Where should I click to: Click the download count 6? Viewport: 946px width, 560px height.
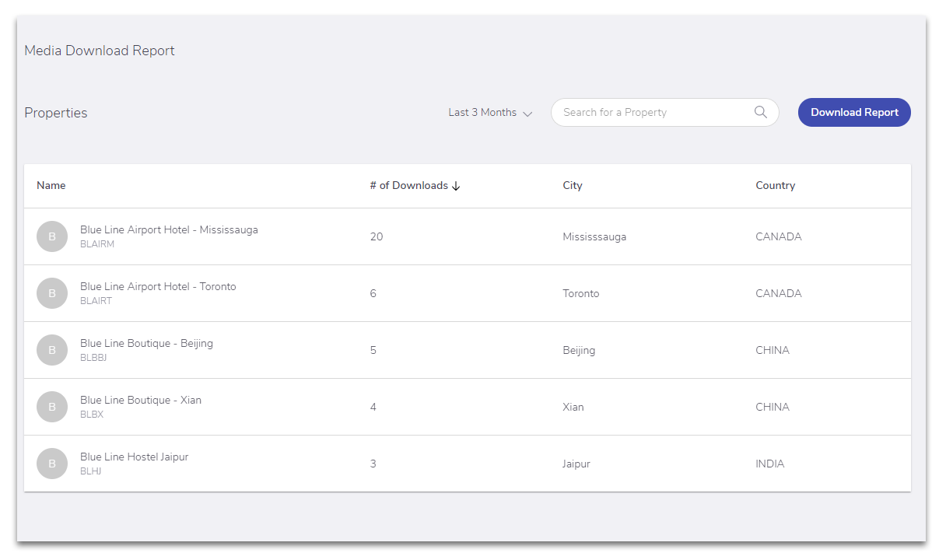[x=373, y=293]
